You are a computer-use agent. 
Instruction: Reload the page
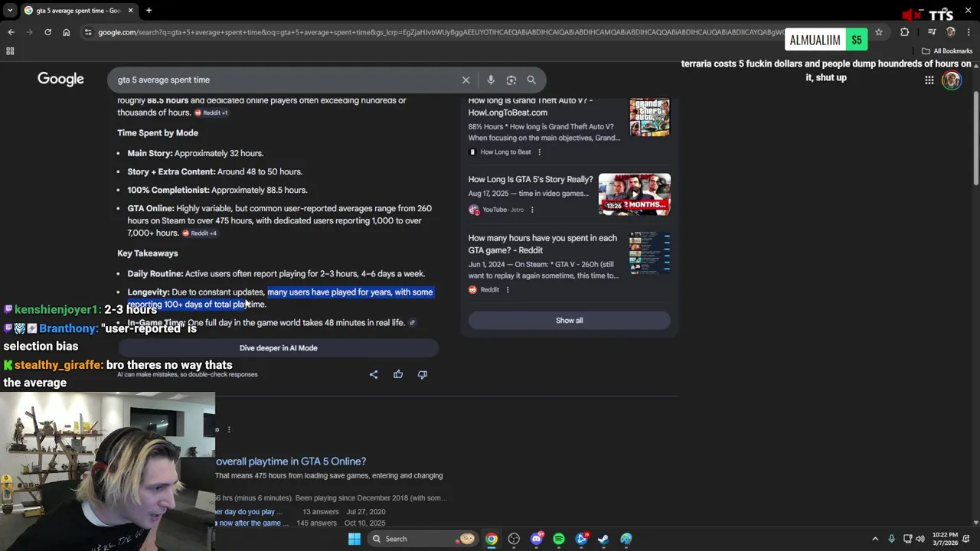coord(47,32)
